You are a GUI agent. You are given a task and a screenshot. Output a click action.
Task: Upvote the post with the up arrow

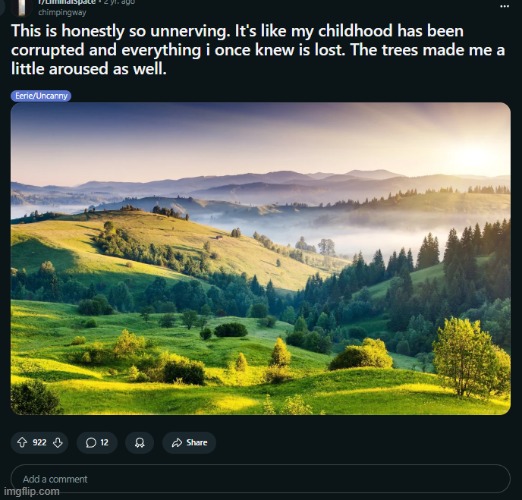(x=22, y=442)
